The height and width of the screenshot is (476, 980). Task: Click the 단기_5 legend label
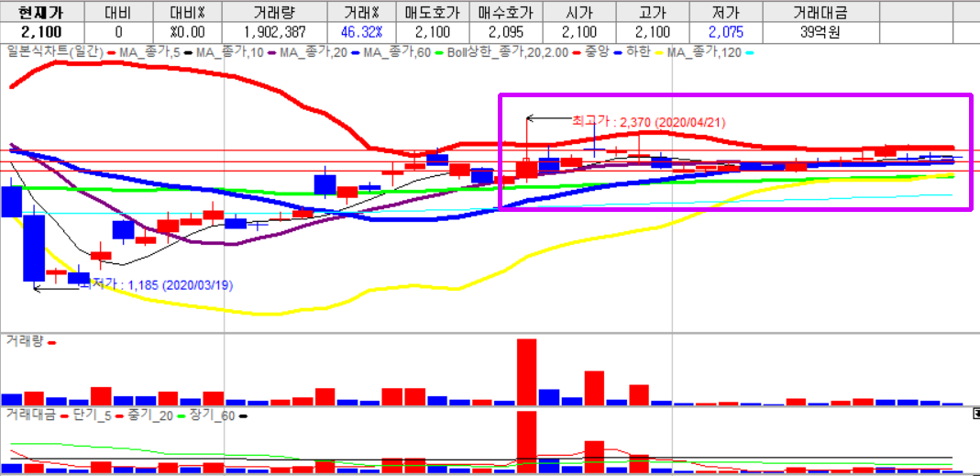[93, 415]
